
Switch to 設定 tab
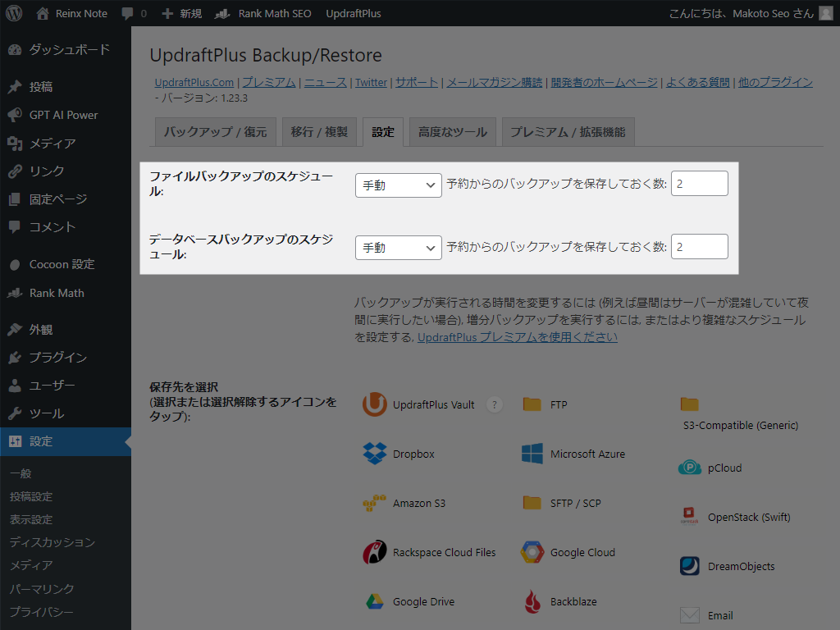[383, 132]
